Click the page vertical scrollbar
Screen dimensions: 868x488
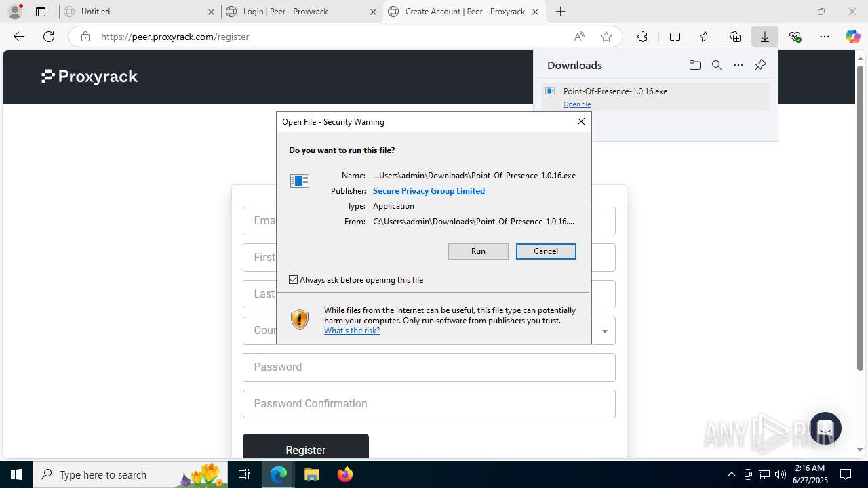click(x=861, y=217)
